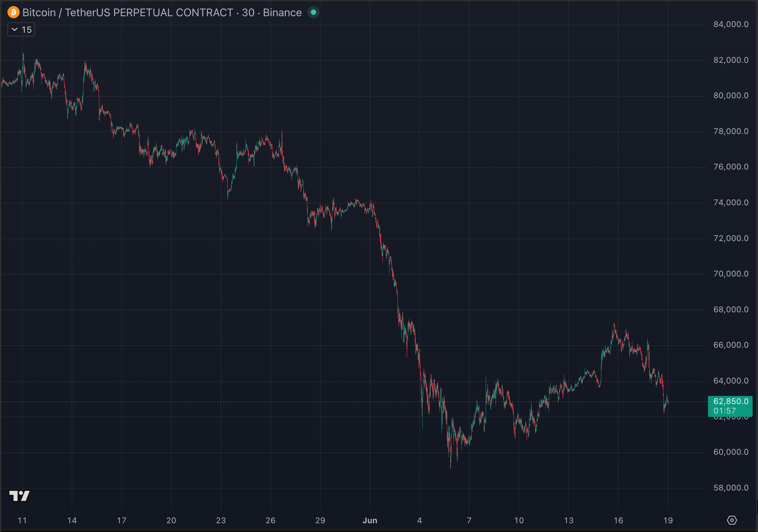Click the 58,000.0 price axis label
758x532 pixels.
pos(731,488)
